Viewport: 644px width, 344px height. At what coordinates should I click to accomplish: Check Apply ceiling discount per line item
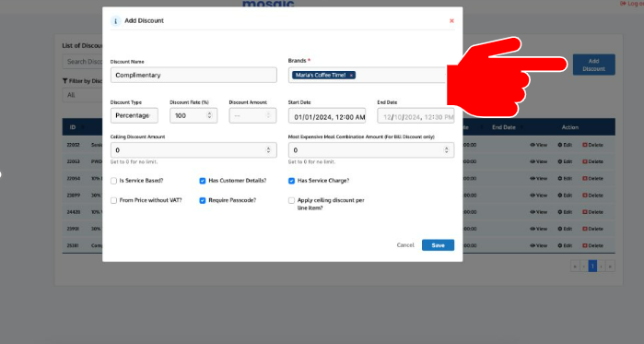292,200
